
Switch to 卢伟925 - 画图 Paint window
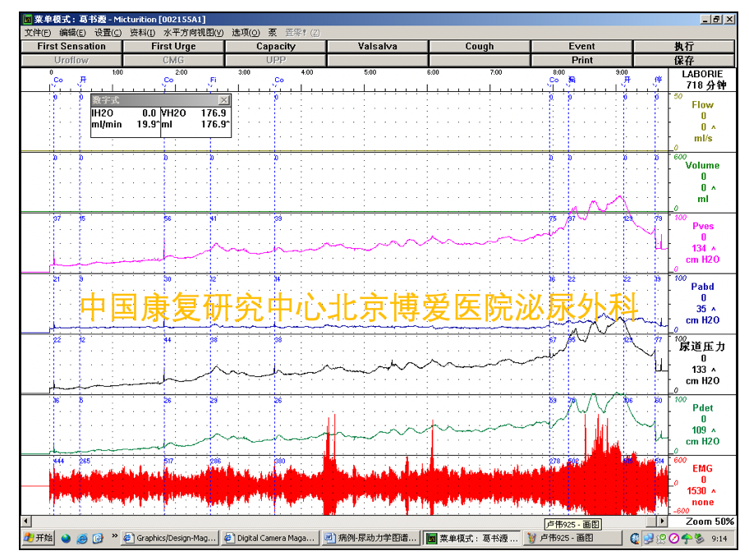(572, 538)
